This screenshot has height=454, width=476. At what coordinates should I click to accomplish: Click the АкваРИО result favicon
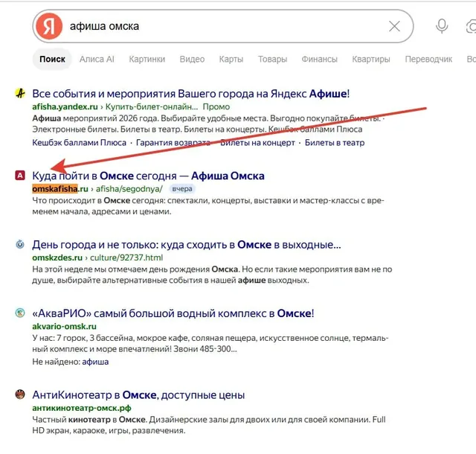[x=20, y=313]
